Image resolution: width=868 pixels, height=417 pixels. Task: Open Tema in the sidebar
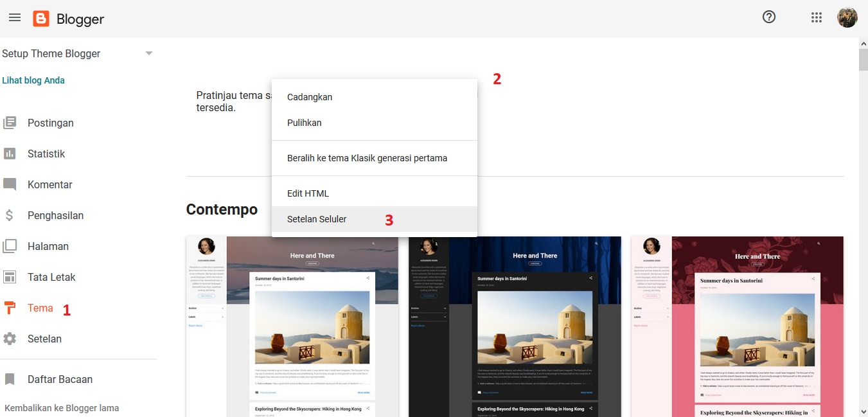click(40, 308)
